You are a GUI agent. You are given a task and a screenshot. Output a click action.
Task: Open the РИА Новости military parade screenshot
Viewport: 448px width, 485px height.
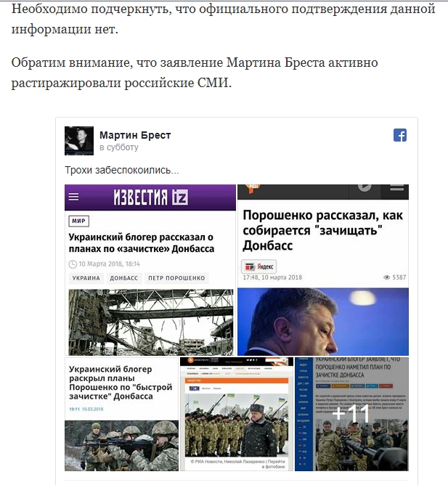tap(237, 414)
